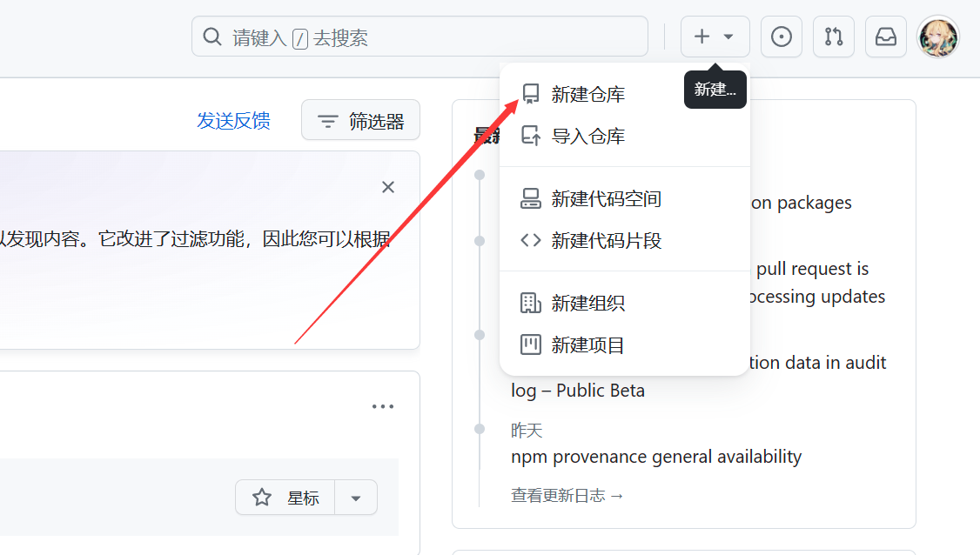The image size is (980, 555).
Task: Expand the star list dropdown arrow
Action: [x=356, y=498]
